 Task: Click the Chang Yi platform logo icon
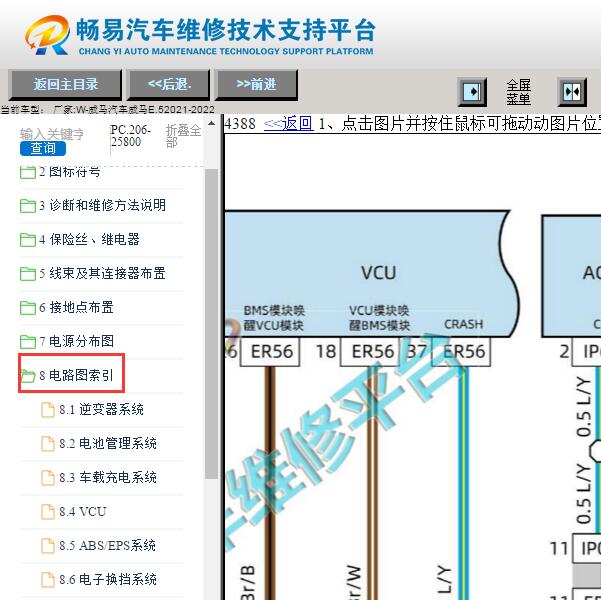pos(48,35)
